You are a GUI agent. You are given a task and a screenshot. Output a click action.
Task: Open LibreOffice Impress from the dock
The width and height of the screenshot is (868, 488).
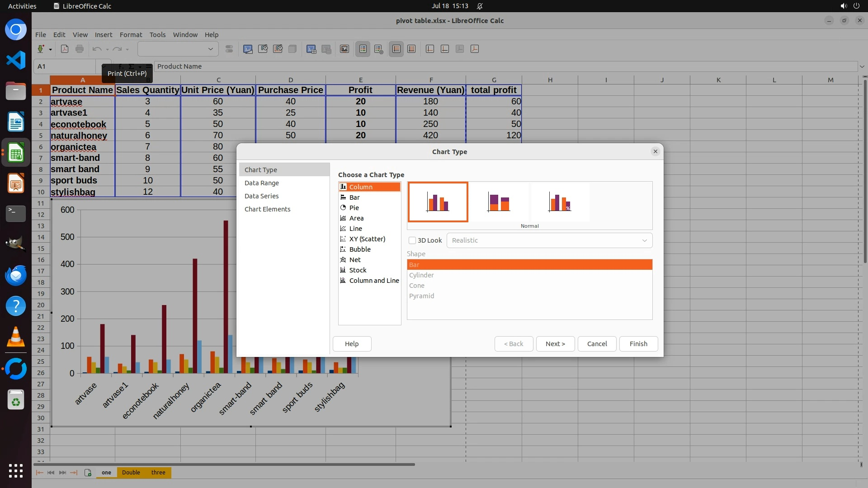[16, 183]
